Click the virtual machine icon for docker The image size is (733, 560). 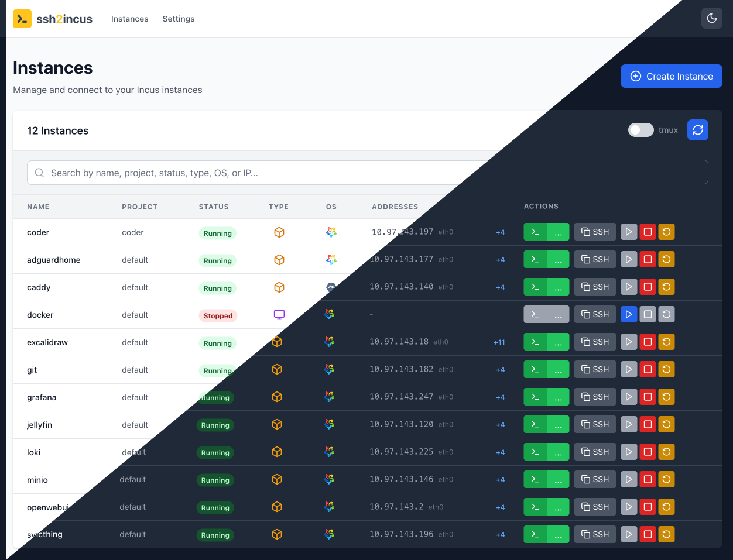pyautogui.click(x=279, y=314)
